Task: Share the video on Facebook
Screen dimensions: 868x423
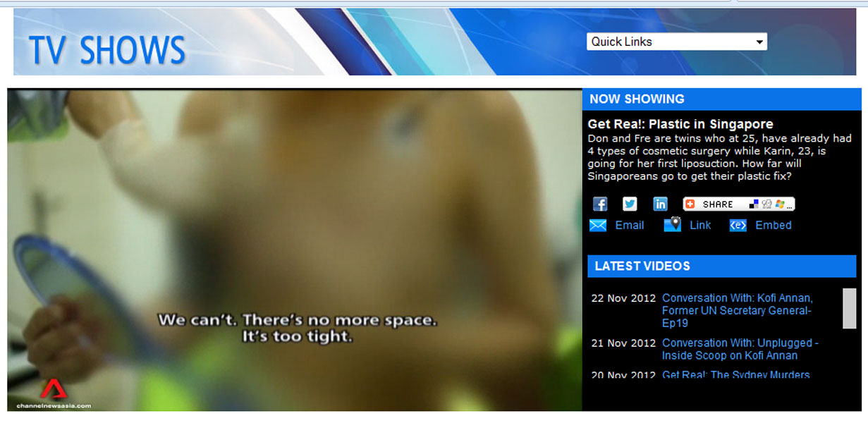Action: tap(600, 204)
